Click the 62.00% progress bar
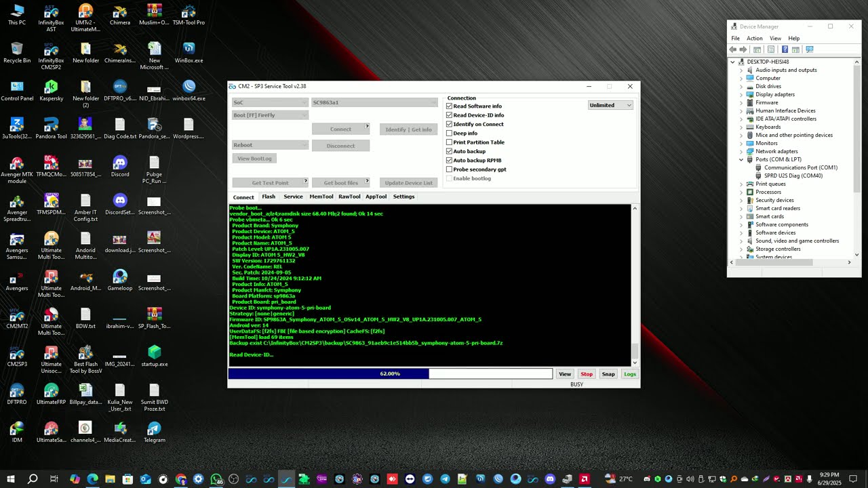Viewport: 868px width, 488px height. pos(391,373)
